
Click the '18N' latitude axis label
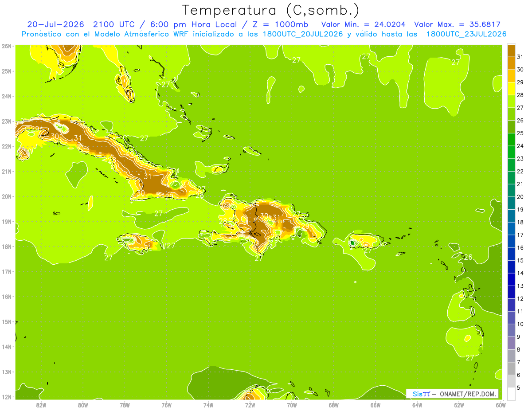pyautogui.click(x=7, y=247)
